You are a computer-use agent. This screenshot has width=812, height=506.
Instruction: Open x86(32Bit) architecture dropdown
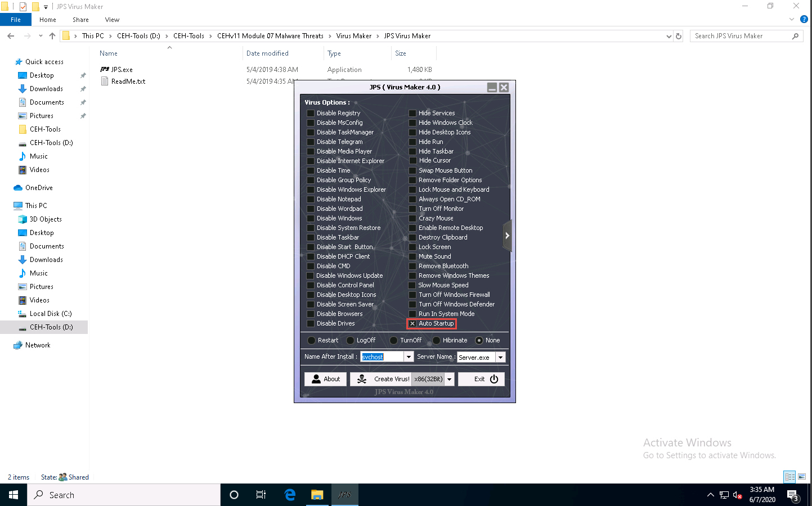[x=449, y=379]
